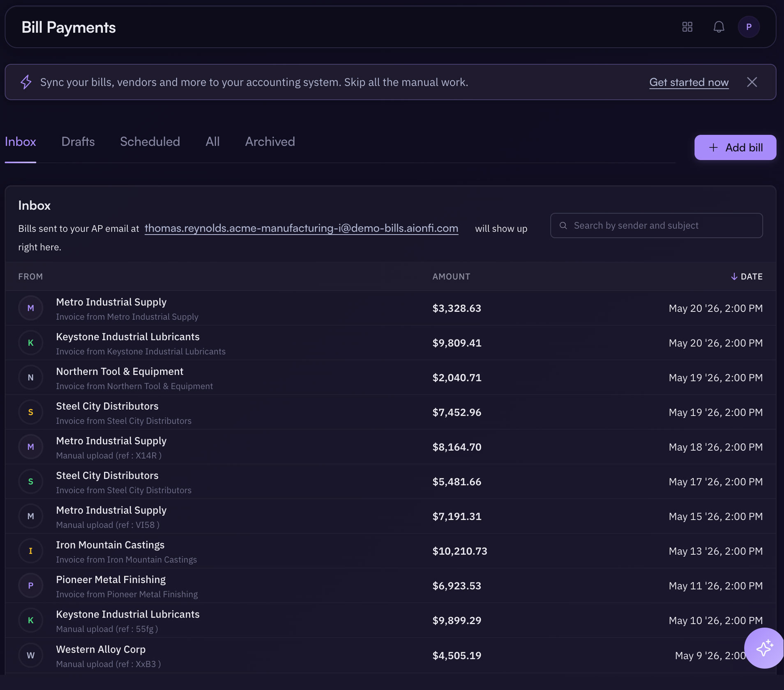
Task: Click the FROM column header
Action: (x=30, y=277)
